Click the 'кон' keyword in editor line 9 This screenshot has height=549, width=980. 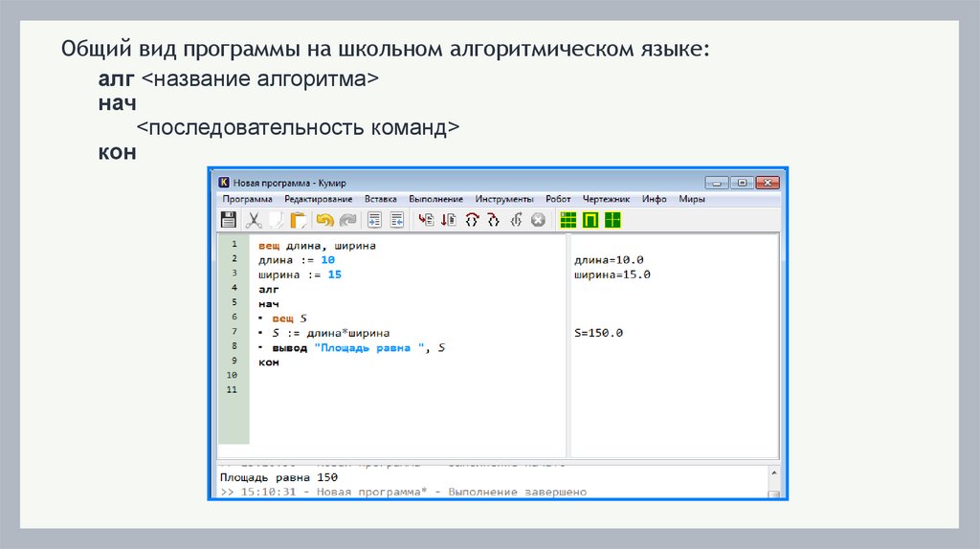click(269, 362)
